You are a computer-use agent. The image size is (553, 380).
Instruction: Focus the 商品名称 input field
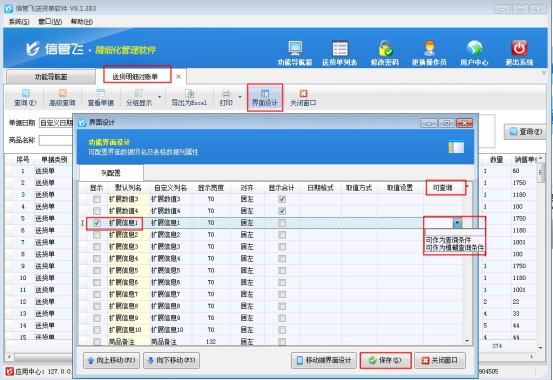tap(56, 140)
